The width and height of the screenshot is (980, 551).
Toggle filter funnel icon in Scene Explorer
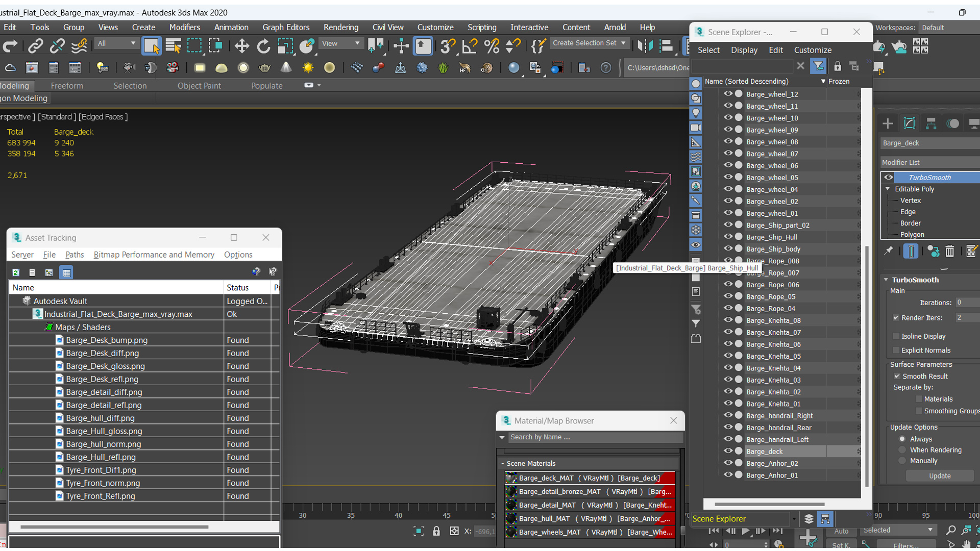pos(818,66)
